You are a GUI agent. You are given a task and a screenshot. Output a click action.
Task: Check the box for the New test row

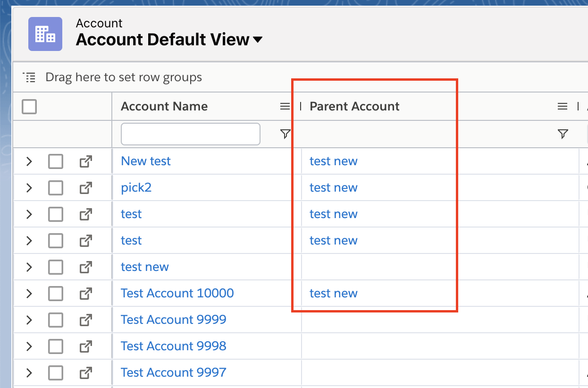[56, 162]
